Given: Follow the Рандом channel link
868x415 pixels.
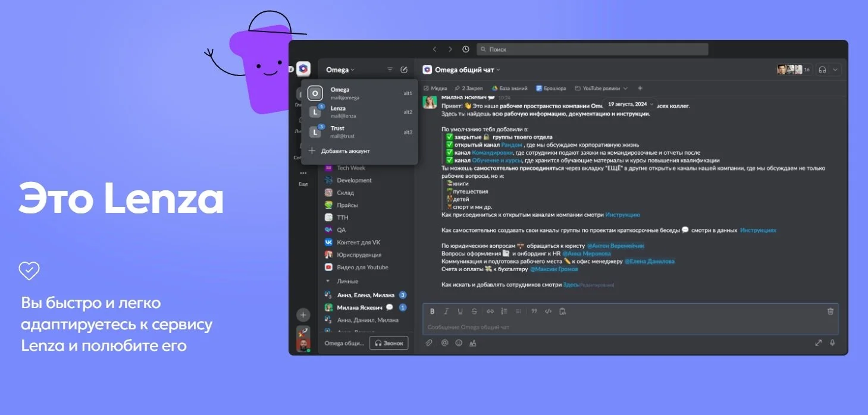Looking at the screenshot, I should 512,144.
